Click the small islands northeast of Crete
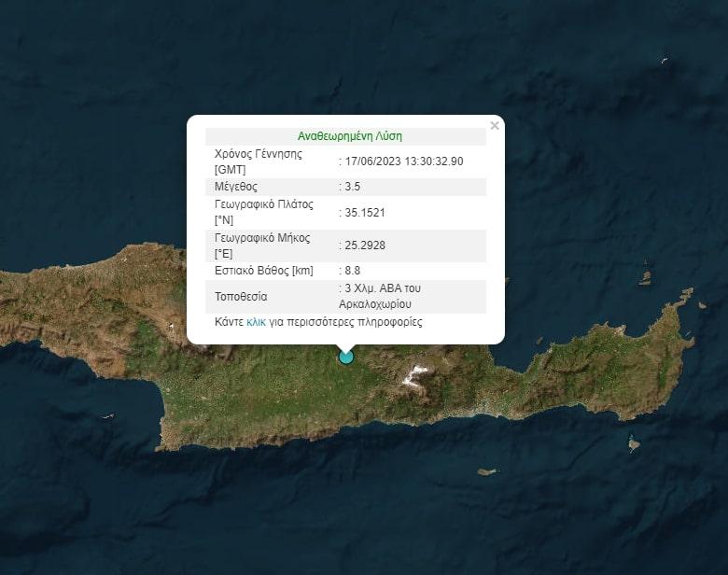This screenshot has width=728, height=575. 645,276
